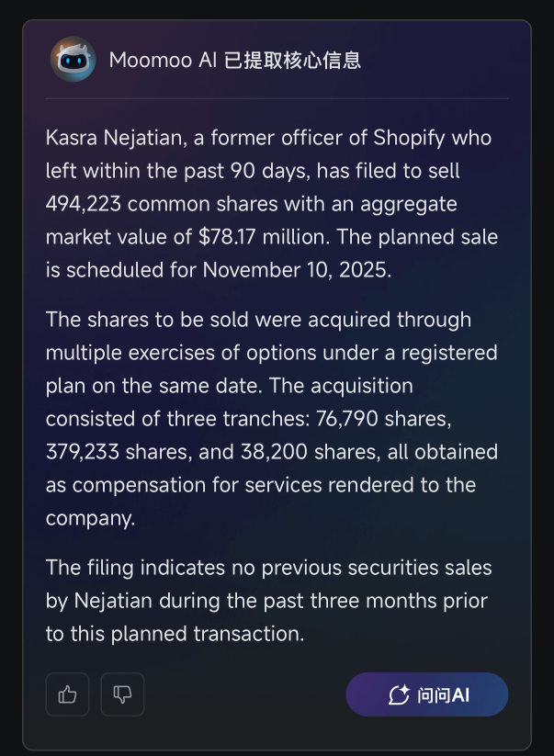Click the "Moomoo AI" header name

click(x=163, y=61)
